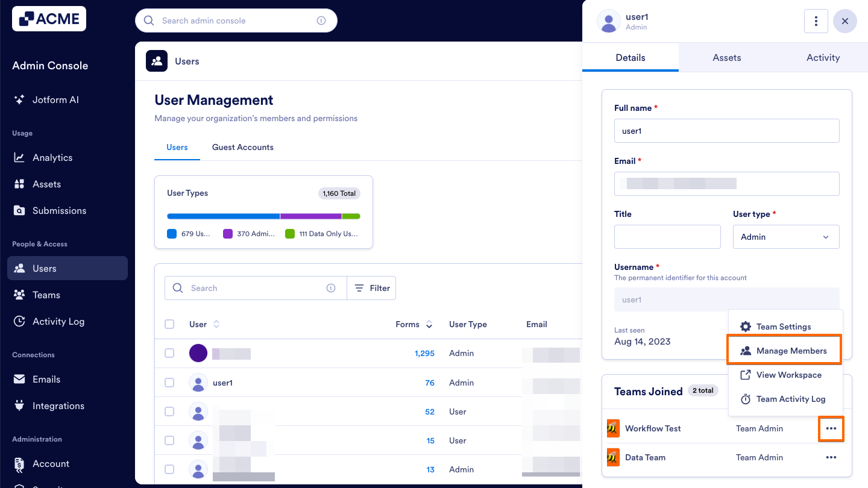Switch to the Guest Accounts tab
Viewport: 868px width, 488px height.
(242, 147)
